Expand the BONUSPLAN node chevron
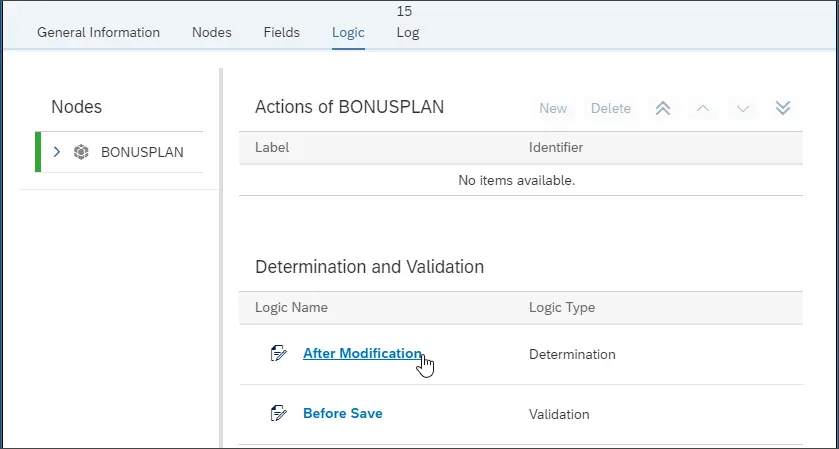The height and width of the screenshot is (449, 839). pyautogui.click(x=57, y=152)
